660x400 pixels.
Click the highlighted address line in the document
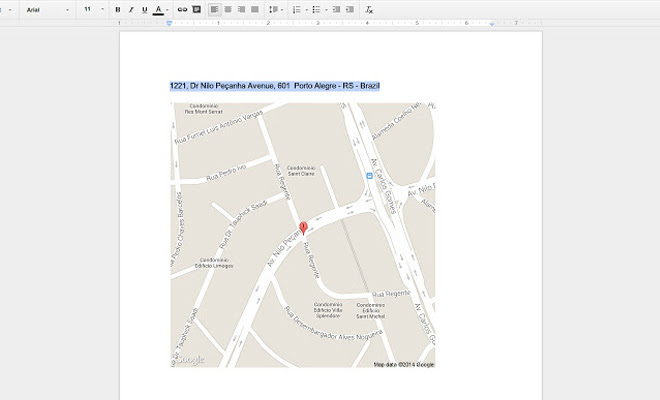pyautogui.click(x=274, y=86)
